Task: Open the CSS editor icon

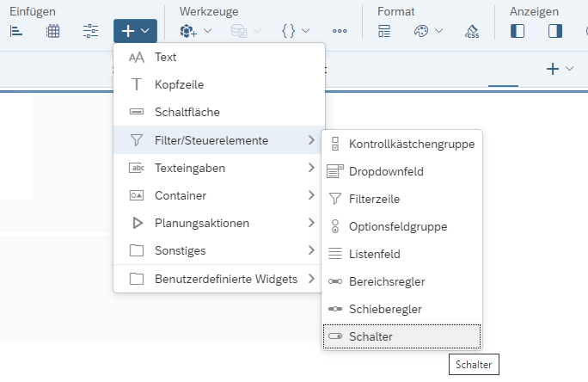Action: pyautogui.click(x=472, y=31)
